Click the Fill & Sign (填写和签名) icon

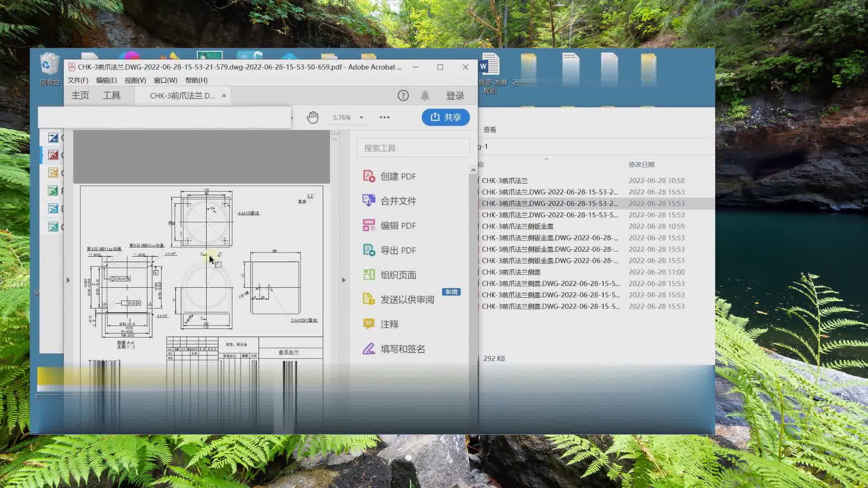point(369,349)
